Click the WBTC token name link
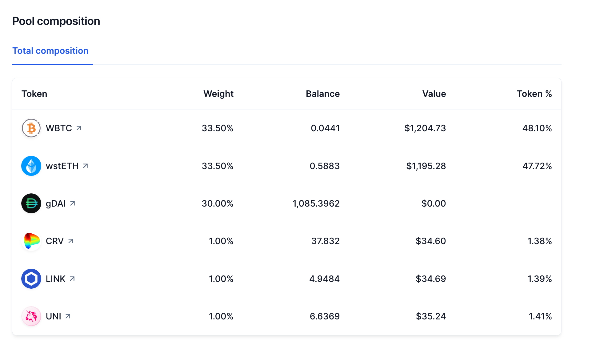592x364 pixels. pyautogui.click(x=59, y=128)
